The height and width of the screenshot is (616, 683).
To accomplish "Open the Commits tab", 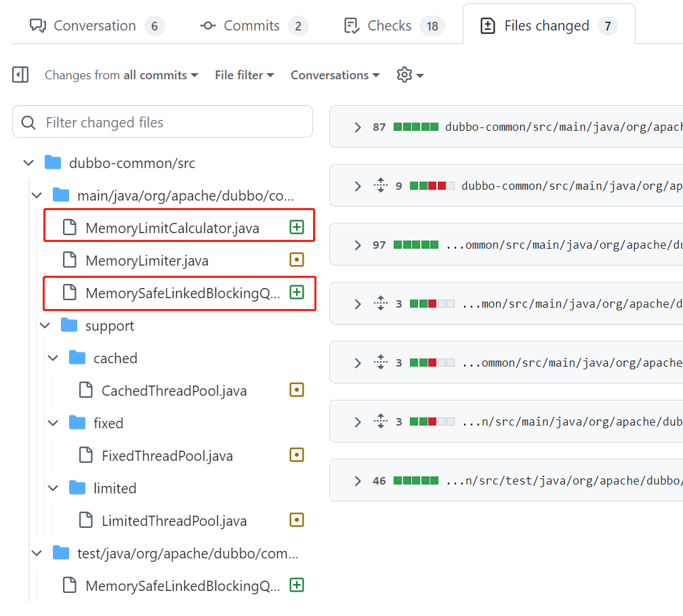I will pos(254,26).
